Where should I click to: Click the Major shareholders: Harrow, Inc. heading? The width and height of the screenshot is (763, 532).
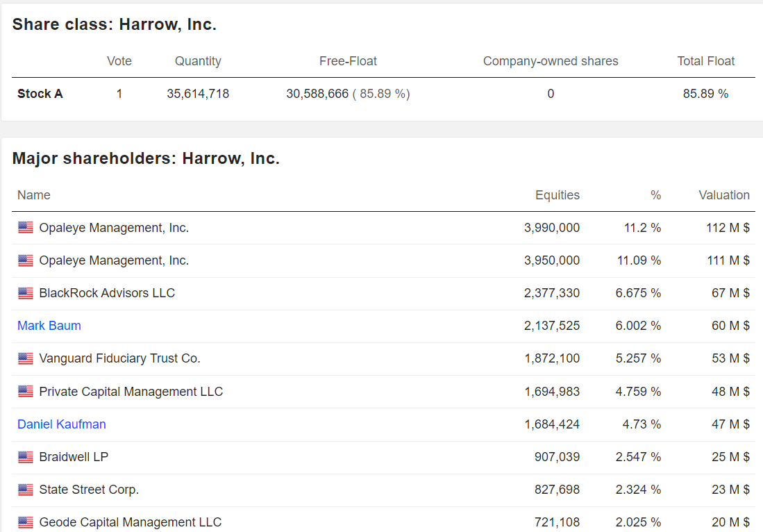(146, 158)
